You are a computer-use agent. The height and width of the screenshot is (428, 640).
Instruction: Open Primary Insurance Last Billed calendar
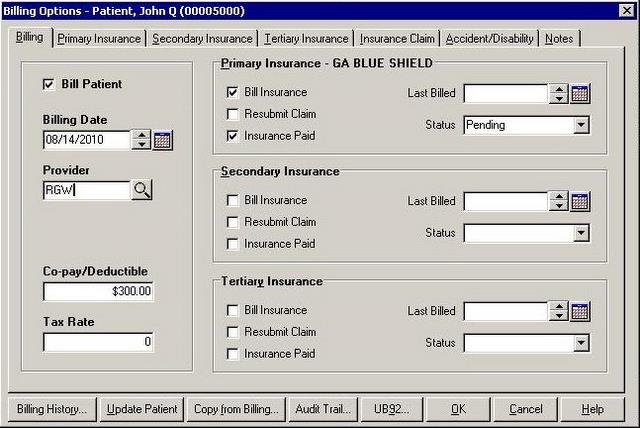[x=580, y=94]
